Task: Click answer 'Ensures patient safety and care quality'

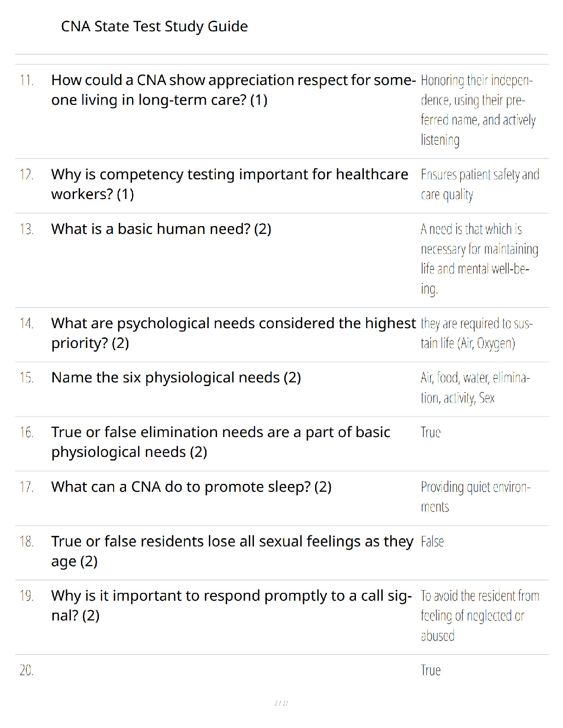Action: pyautogui.click(x=480, y=184)
